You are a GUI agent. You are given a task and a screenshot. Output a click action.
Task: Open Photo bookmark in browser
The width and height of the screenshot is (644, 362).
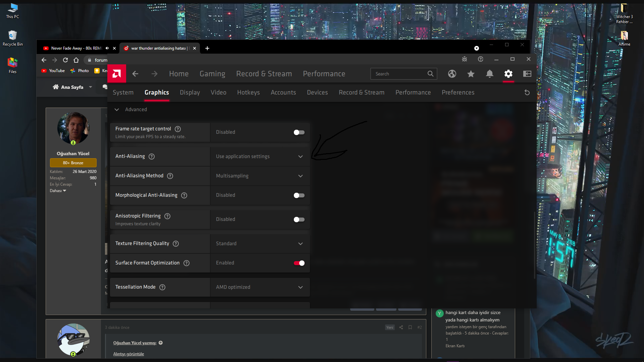[x=79, y=71]
